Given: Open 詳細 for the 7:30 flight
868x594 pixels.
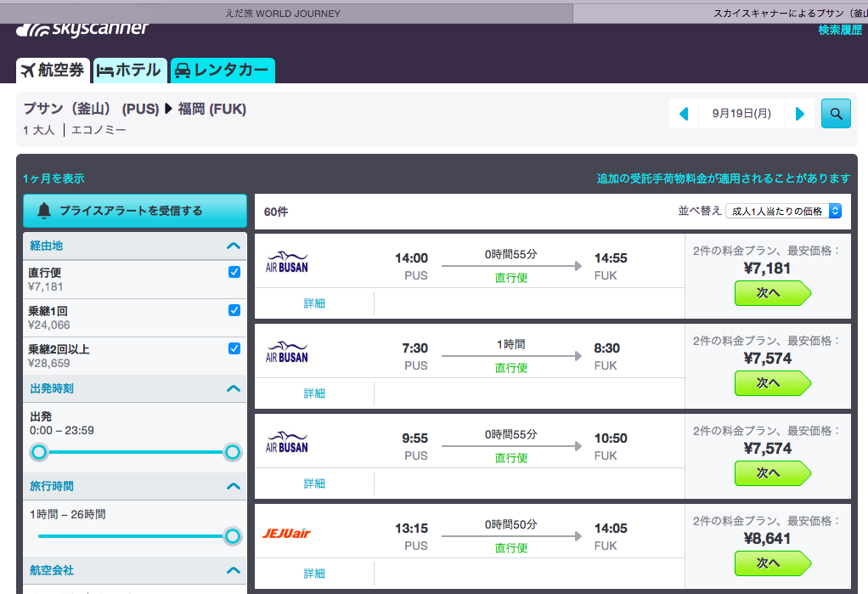Looking at the screenshot, I should click(x=314, y=393).
